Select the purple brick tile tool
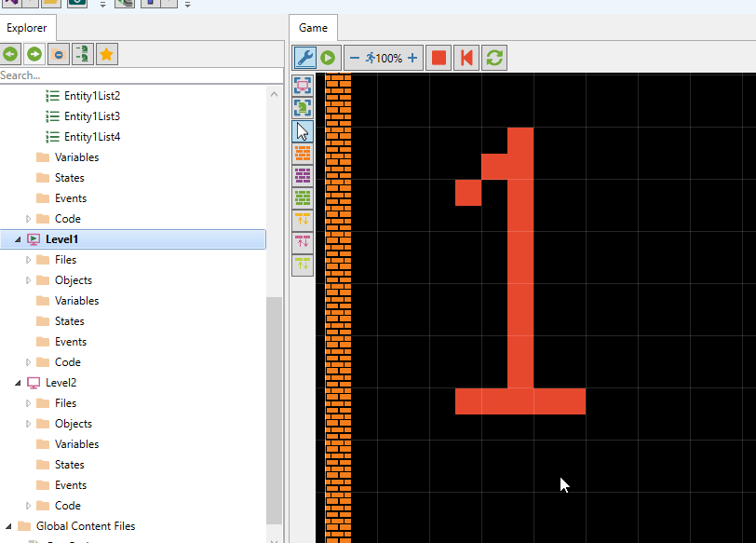 click(x=303, y=175)
